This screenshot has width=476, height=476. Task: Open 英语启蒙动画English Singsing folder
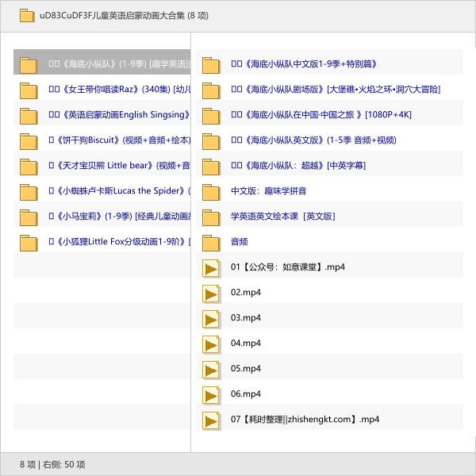click(119, 115)
